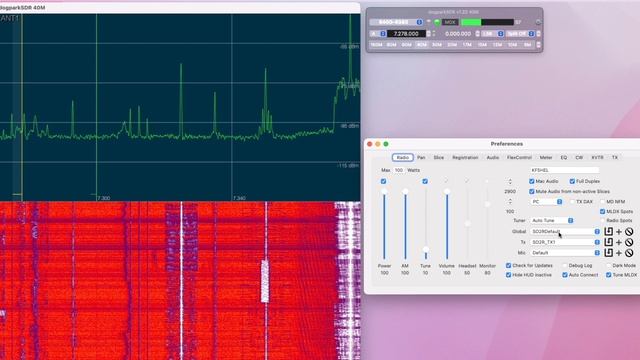The height and width of the screenshot is (360, 640).
Task: Select the 12M band button
Action: (x=497, y=44)
